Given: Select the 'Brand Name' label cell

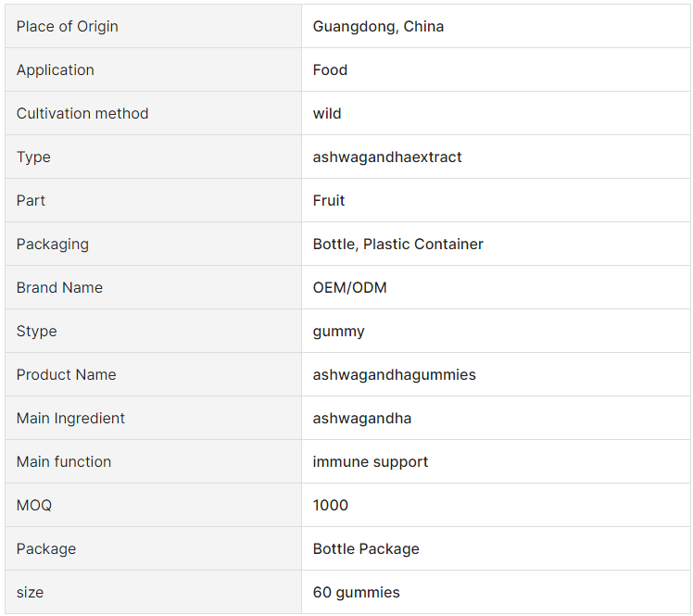Looking at the screenshot, I should click(x=154, y=288).
